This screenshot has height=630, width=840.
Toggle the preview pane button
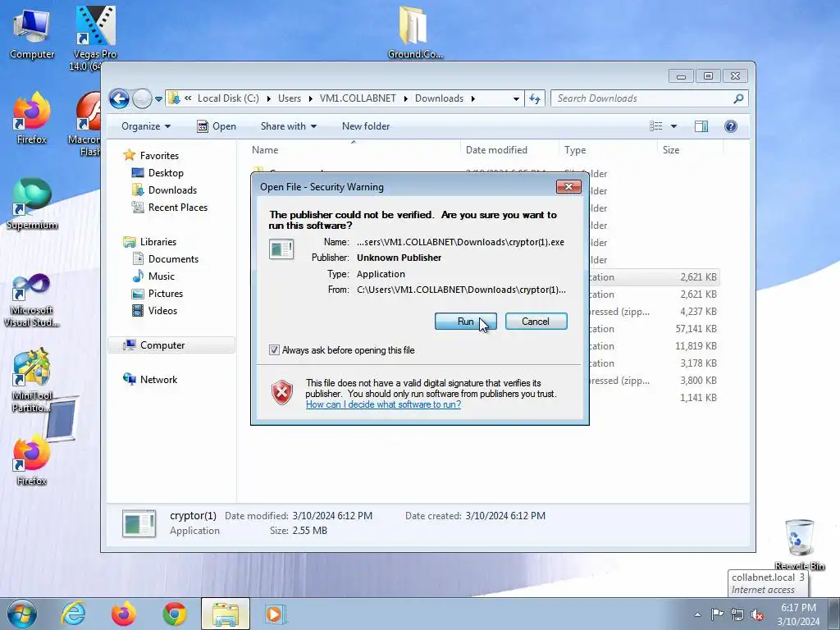point(701,126)
